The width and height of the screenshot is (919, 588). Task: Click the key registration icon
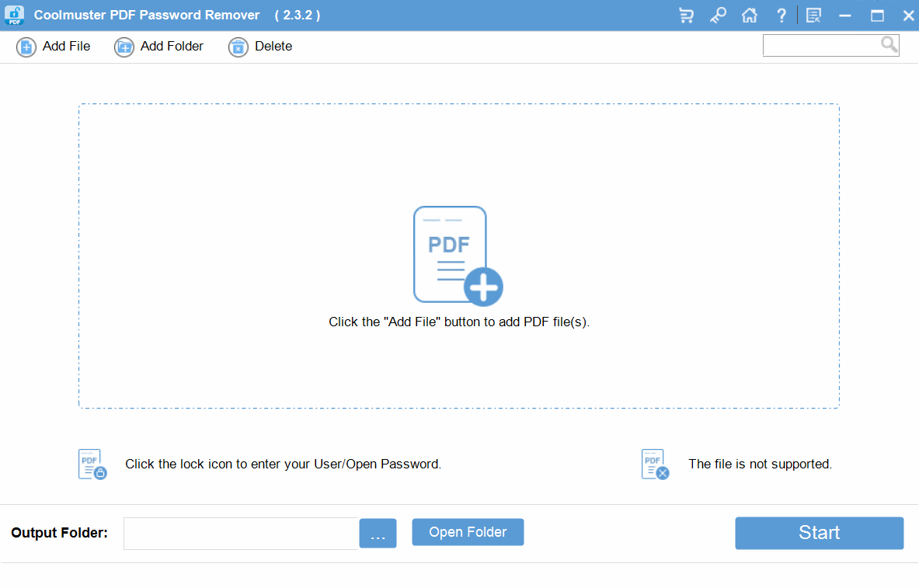tap(718, 15)
